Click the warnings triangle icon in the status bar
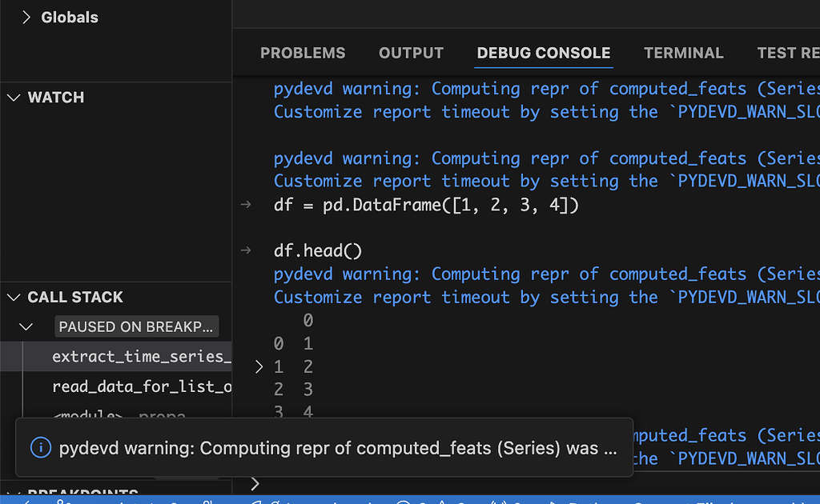This screenshot has height=504, width=820. pyautogui.click(x=440, y=501)
